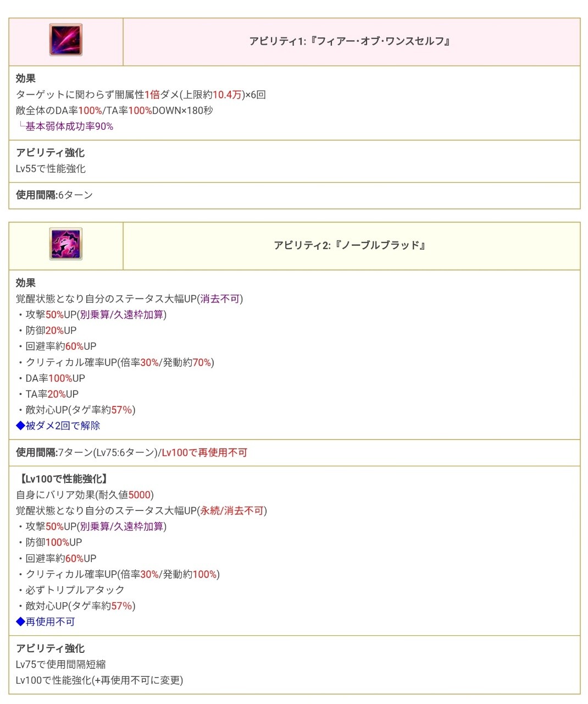
Task: Click 別乗算/久遠枠加算 link above 防御20%UP
Action: point(121,315)
